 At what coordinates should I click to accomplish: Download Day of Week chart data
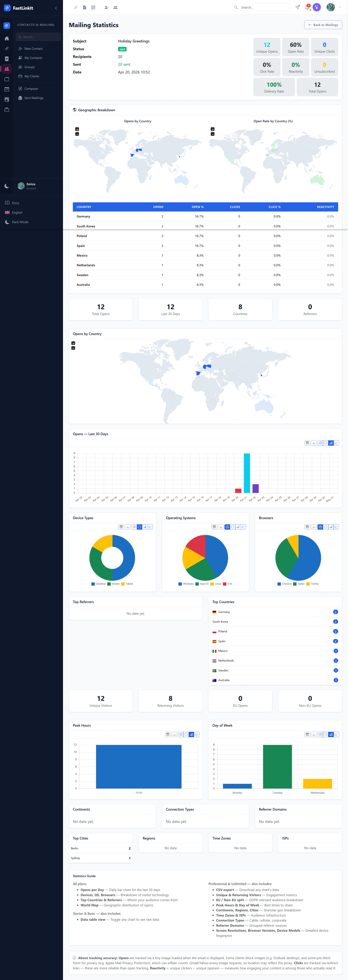click(314, 734)
